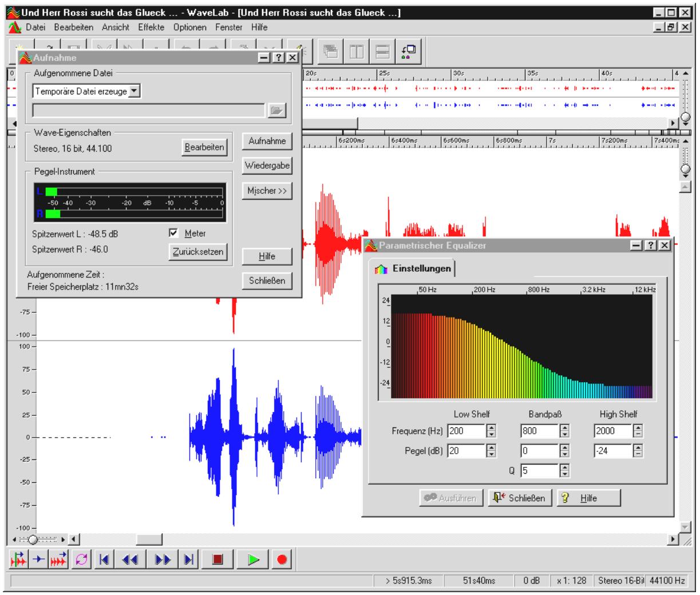Screen dimensions: 700x595
Task: Click Schließen button in Equalizer dialog
Action: point(520,498)
